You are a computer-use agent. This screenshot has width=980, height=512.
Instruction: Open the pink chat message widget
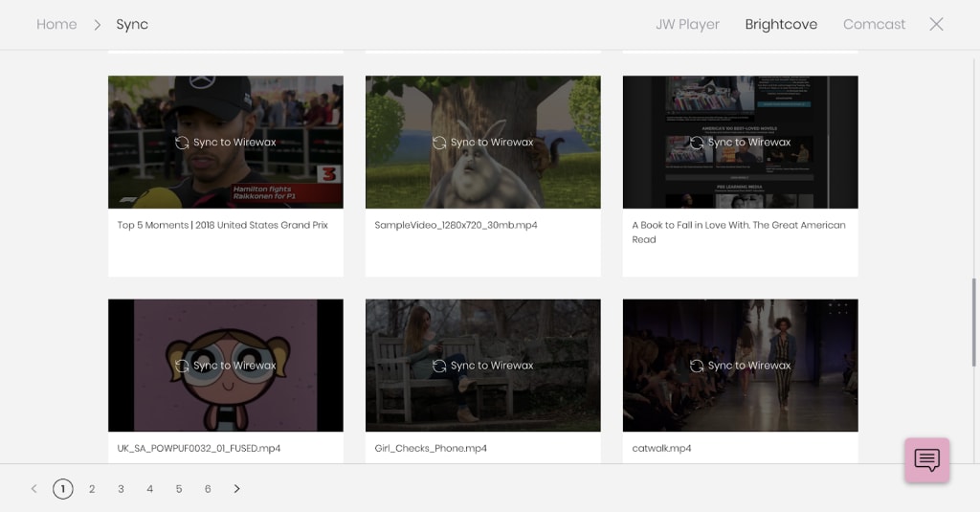[926, 460]
